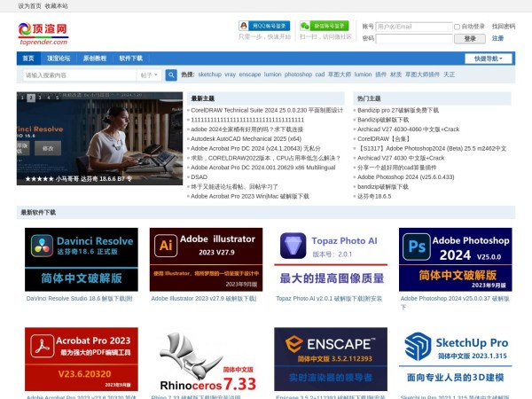Image resolution: width=532 pixels, height=399 pixels.
Task: Select slide 5 in the banner carousel
Action: click(x=58, y=98)
